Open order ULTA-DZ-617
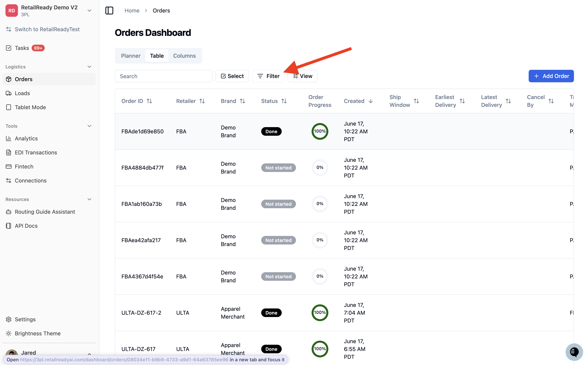588x365 pixels. [x=138, y=349]
